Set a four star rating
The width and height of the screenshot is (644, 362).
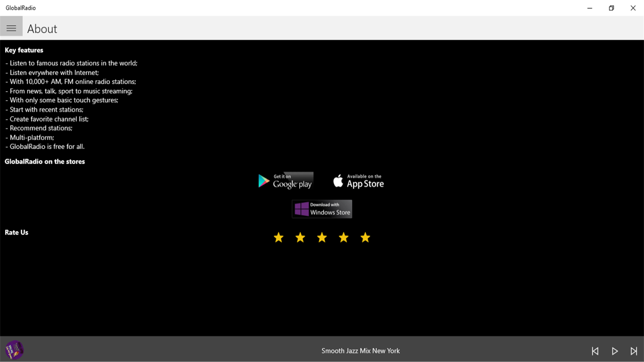(343, 237)
